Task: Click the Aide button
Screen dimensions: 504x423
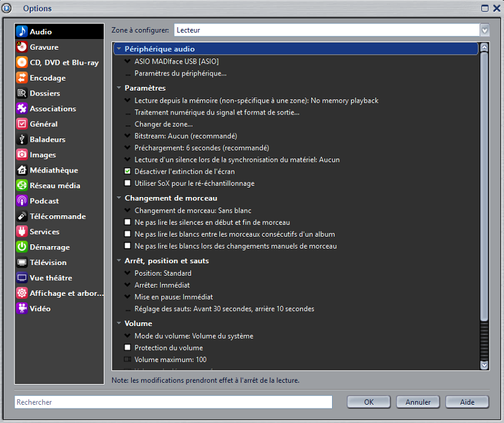Action: click(x=467, y=402)
